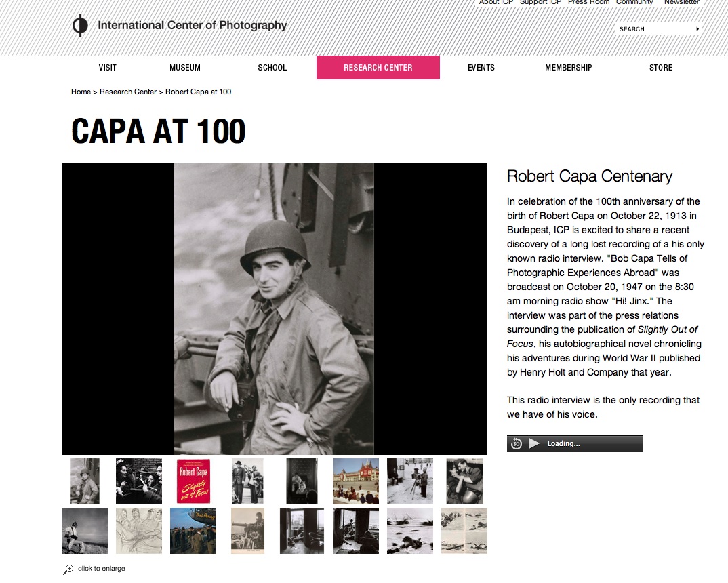Open the MEMBERSHIP menu item
Viewport: 728px width, 583px height.
(x=569, y=67)
